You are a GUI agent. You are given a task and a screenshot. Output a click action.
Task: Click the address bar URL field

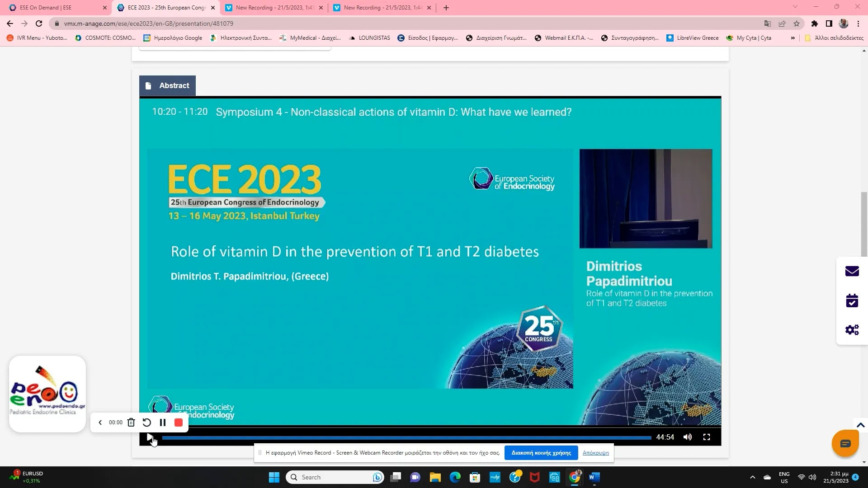(407, 23)
